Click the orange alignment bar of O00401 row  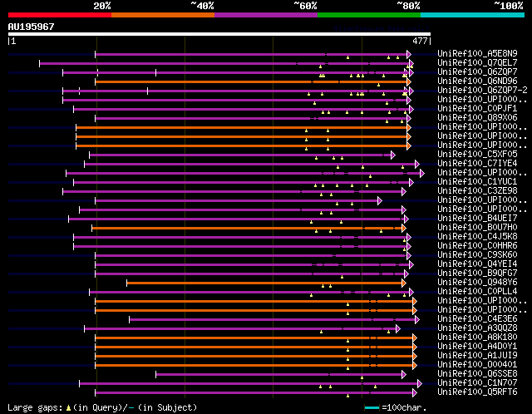[254, 366]
